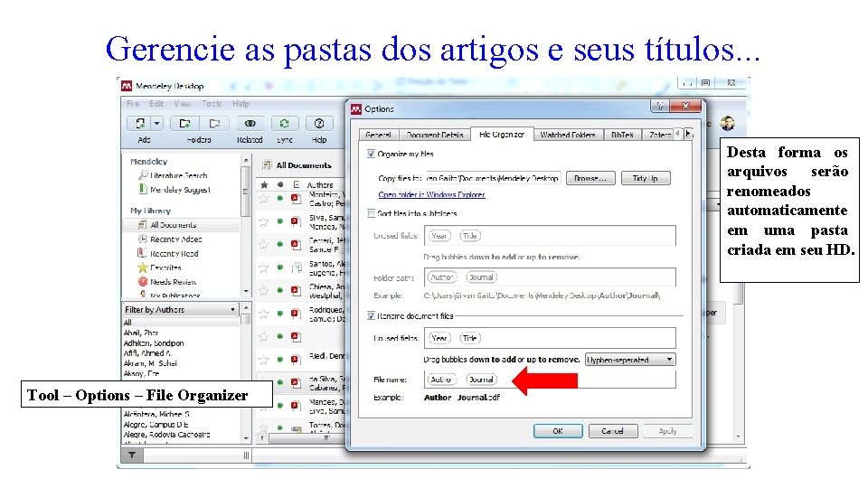This screenshot has width=868, height=488.
Task: Toggle read status dot on the Monteiro row
Action: [280, 198]
